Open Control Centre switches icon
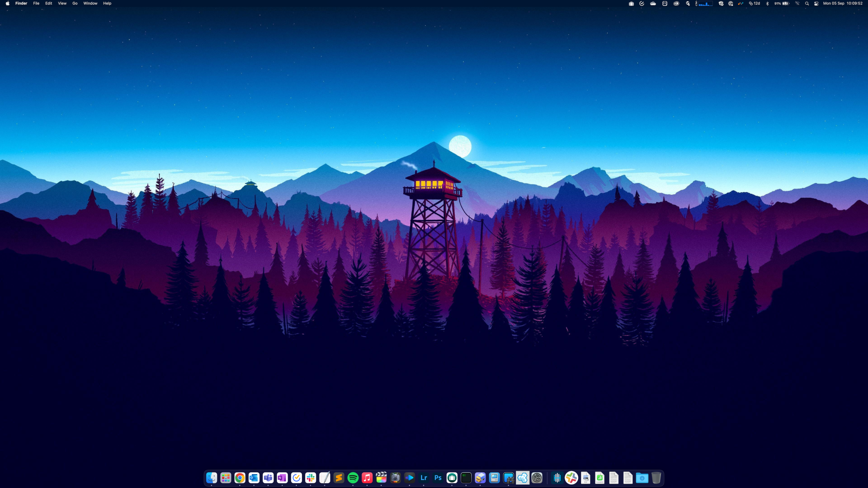The width and height of the screenshot is (868, 488). pyautogui.click(x=816, y=3)
